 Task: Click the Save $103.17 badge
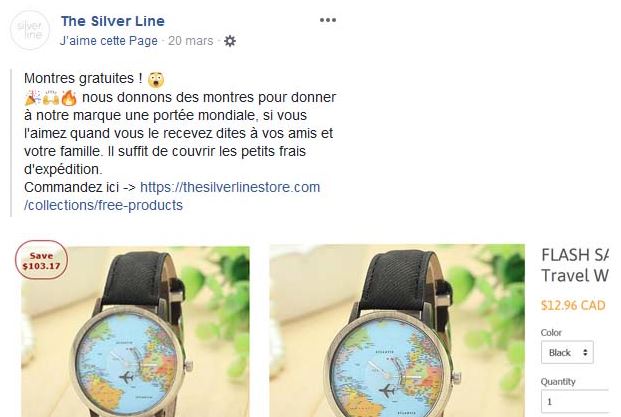[x=41, y=261]
